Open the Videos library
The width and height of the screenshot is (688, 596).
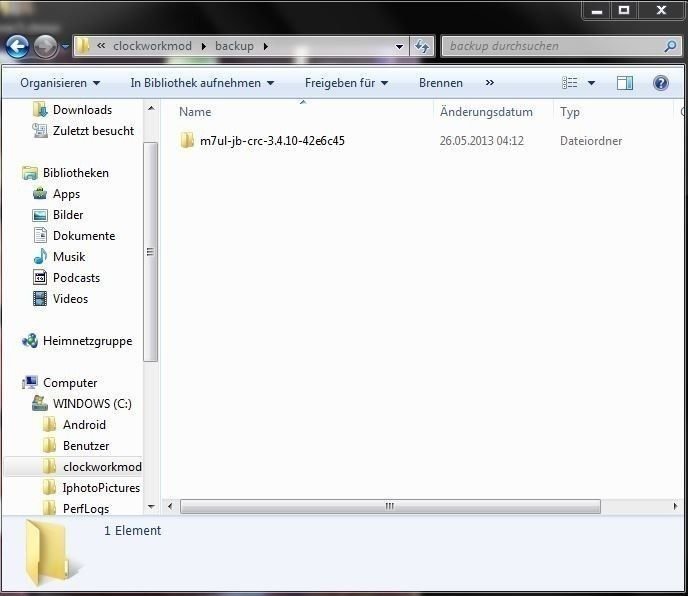(x=70, y=299)
